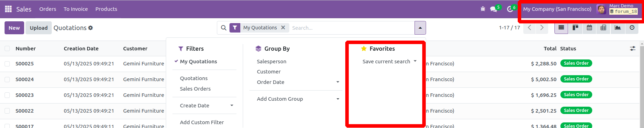Tick the checkbox for order S00023
The height and width of the screenshot is (128, 644).
click(x=7, y=95)
